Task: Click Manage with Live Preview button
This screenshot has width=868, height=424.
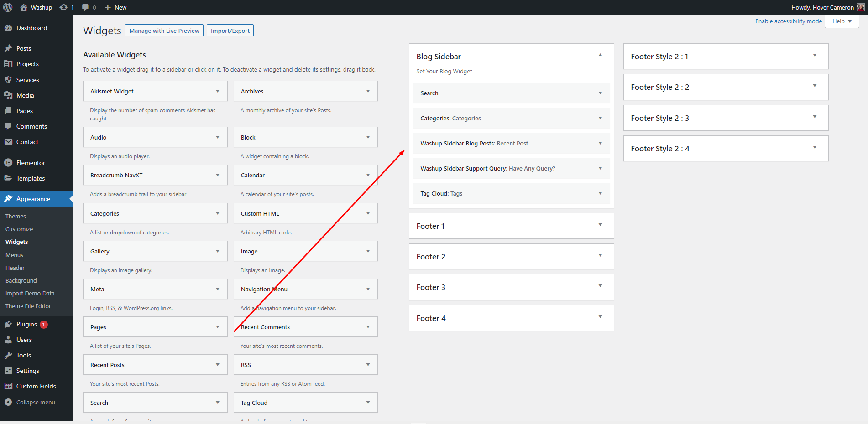Action: point(164,31)
